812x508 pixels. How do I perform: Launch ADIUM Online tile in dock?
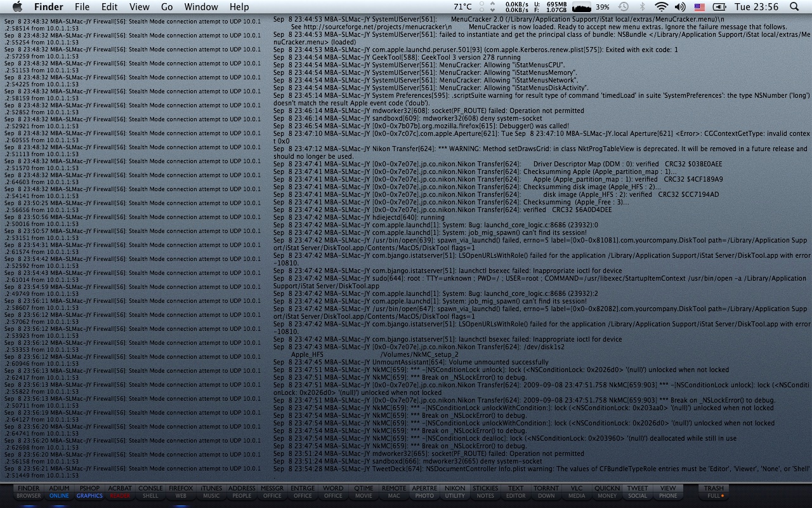(x=59, y=492)
